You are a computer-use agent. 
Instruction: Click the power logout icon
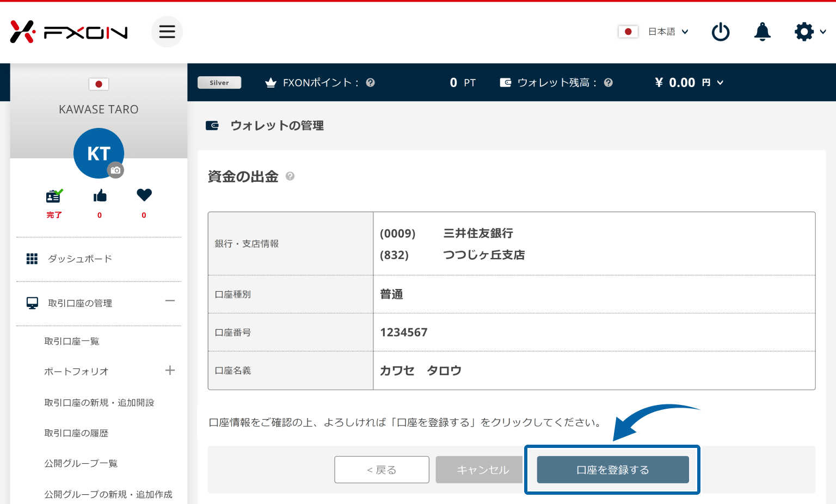[721, 32]
